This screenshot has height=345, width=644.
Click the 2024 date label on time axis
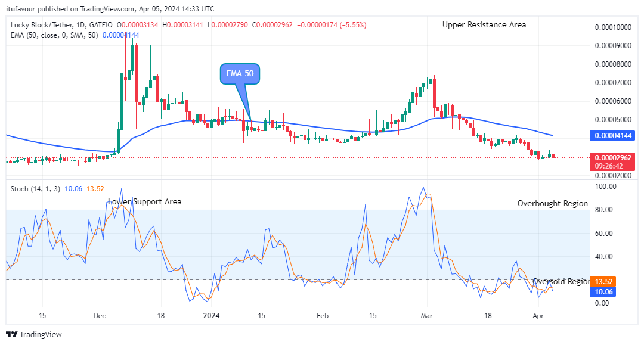coord(211,316)
